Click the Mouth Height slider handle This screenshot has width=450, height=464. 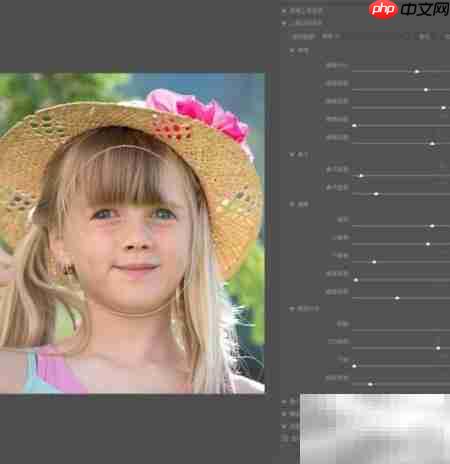tap(397, 298)
